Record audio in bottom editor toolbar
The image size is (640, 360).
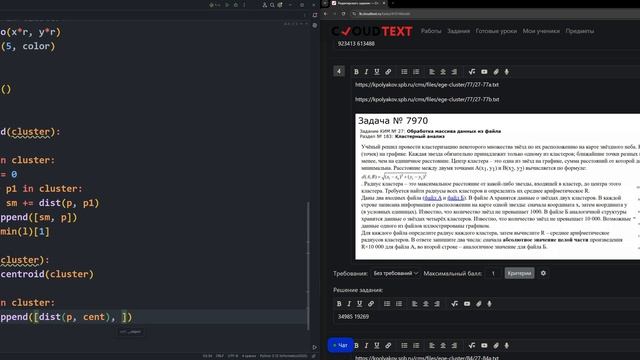[507, 345]
